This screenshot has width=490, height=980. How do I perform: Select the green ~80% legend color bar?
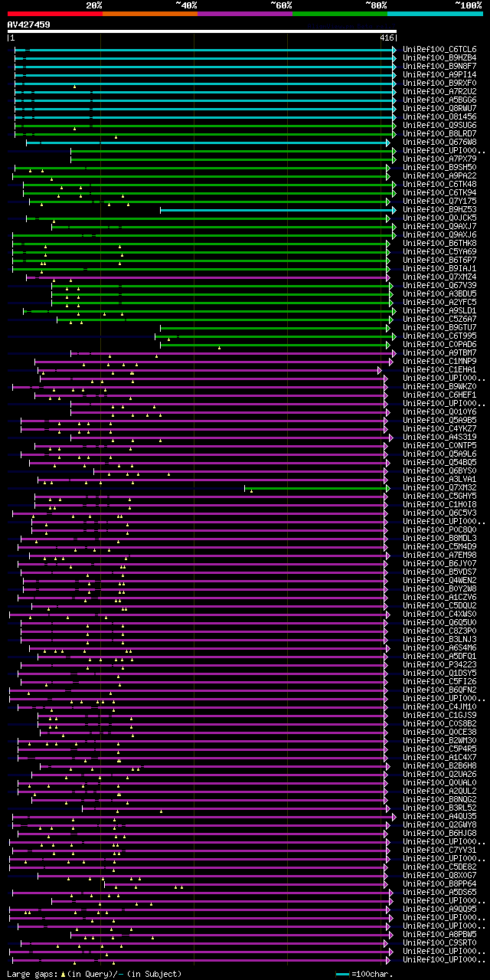coord(339,13)
